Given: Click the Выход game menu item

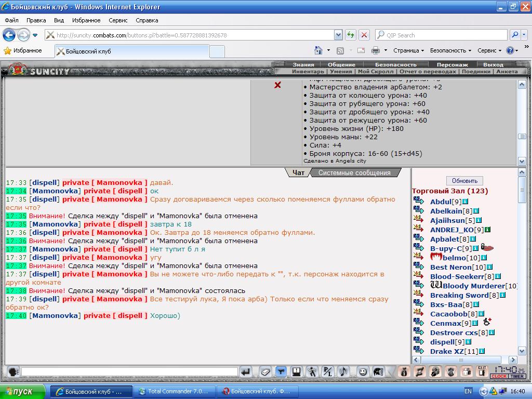Looking at the screenshot, I should [x=494, y=64].
